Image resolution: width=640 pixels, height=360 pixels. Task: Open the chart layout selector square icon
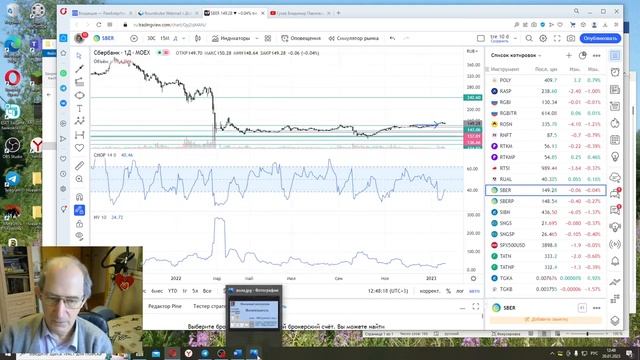481,38
